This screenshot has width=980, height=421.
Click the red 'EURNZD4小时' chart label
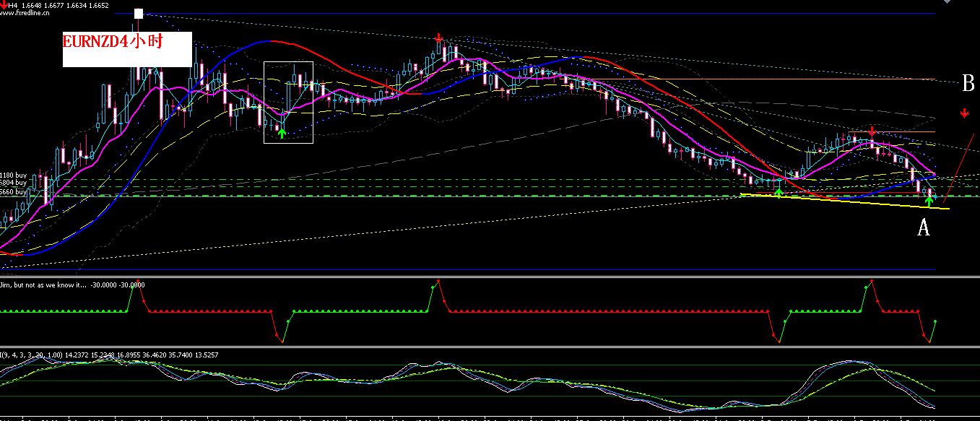pos(112,42)
